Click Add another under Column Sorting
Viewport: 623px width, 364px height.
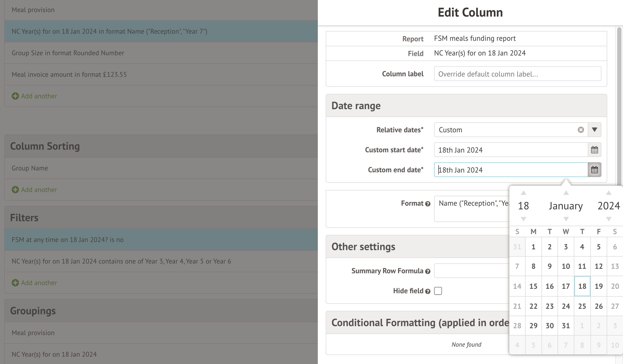(x=34, y=190)
